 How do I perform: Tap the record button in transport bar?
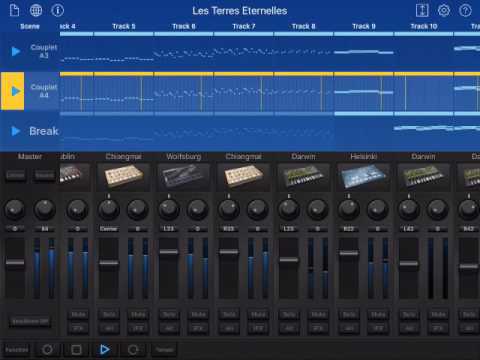click(x=47, y=349)
